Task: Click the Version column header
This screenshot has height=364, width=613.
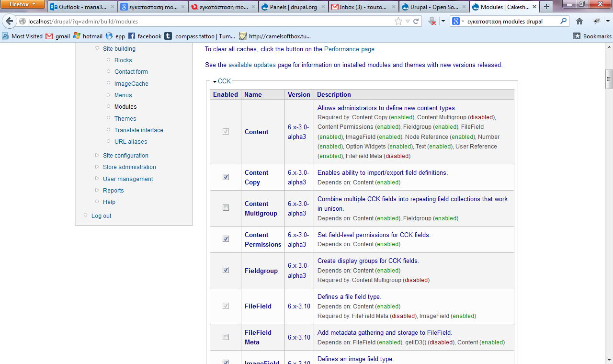Action: pos(299,94)
